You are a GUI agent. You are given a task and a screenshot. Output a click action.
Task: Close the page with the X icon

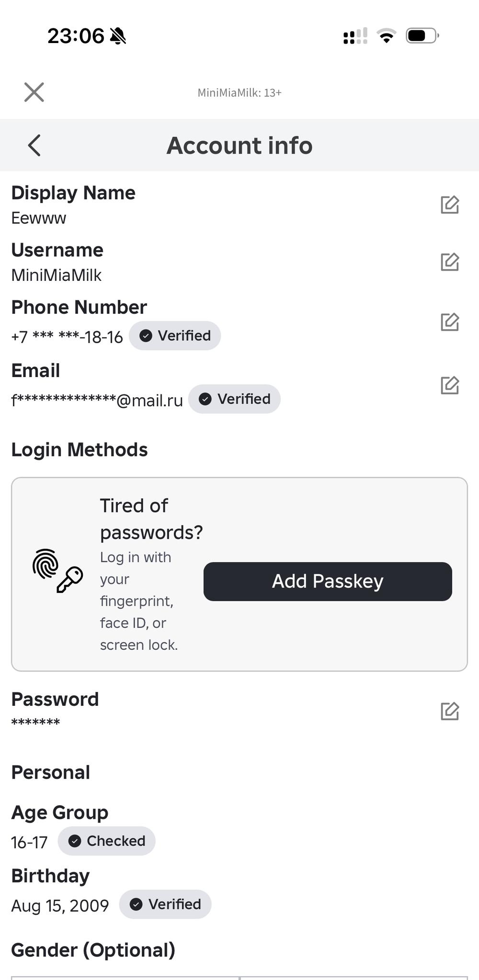(34, 92)
